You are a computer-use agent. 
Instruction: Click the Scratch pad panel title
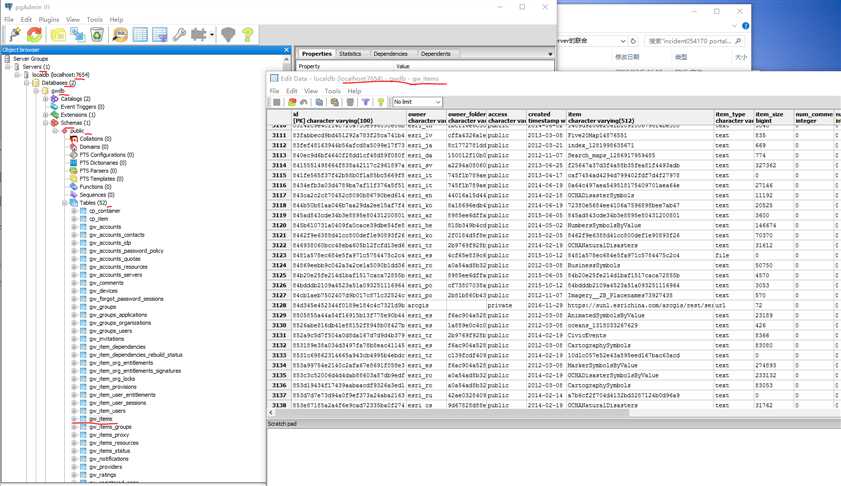282,424
